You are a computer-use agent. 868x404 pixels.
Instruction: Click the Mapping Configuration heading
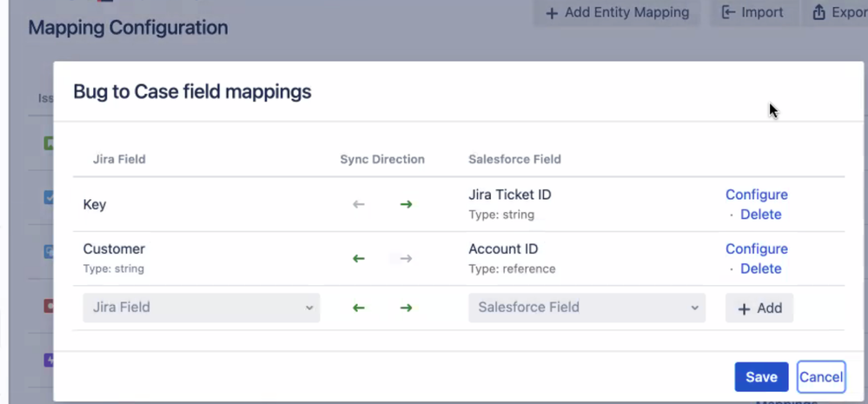128,27
